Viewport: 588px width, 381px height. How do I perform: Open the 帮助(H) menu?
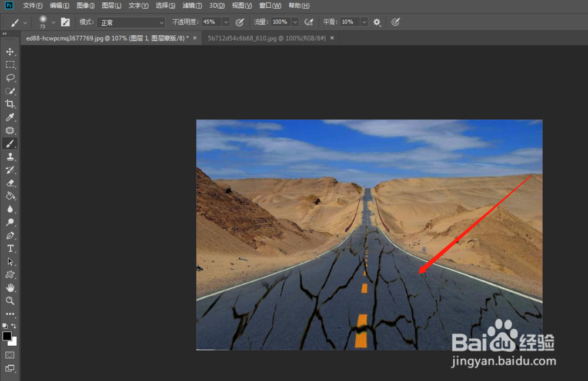pos(299,6)
